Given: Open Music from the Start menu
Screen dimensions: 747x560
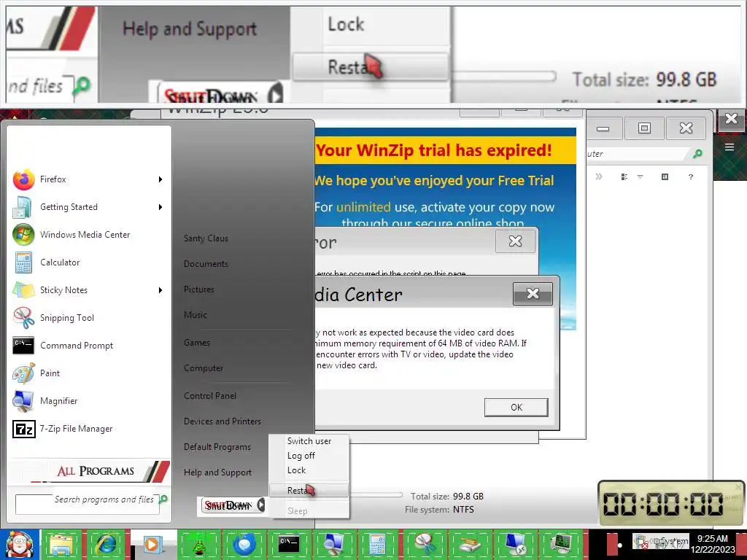Looking at the screenshot, I should (196, 315).
